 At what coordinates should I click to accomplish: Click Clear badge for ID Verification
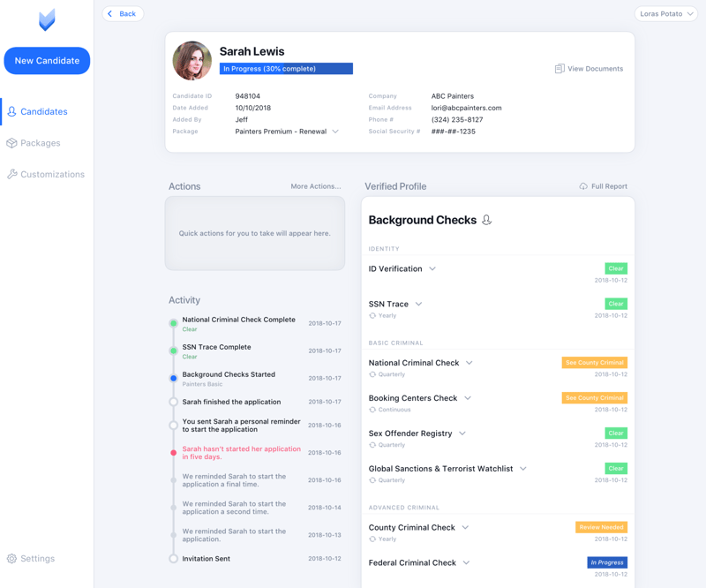(x=616, y=268)
